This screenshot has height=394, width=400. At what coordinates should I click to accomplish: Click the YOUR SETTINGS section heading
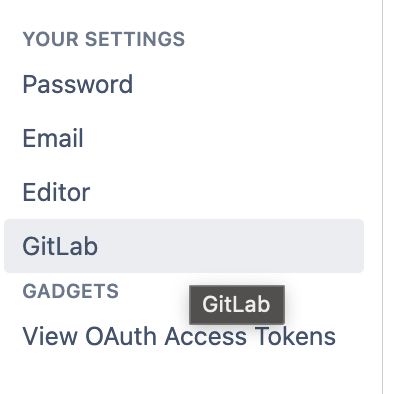pyautogui.click(x=104, y=39)
